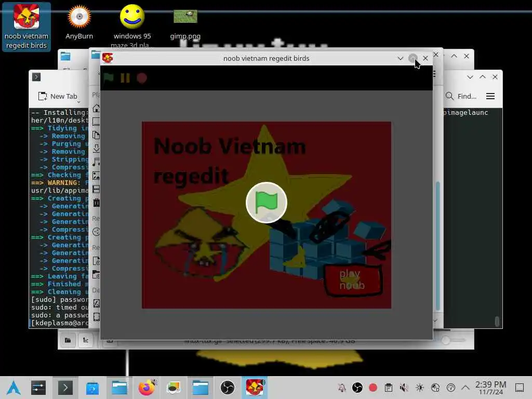Open Konsole terminal from the taskbar

pos(65,388)
